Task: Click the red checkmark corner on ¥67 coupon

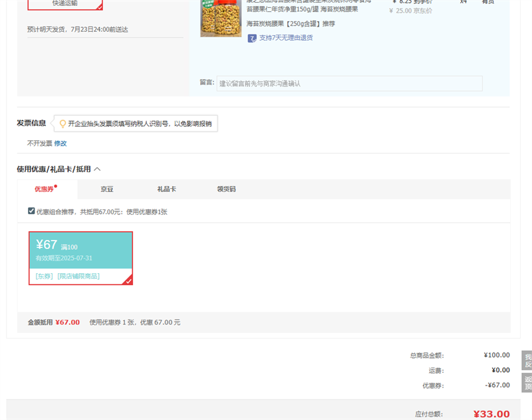Action: pyautogui.click(x=128, y=280)
